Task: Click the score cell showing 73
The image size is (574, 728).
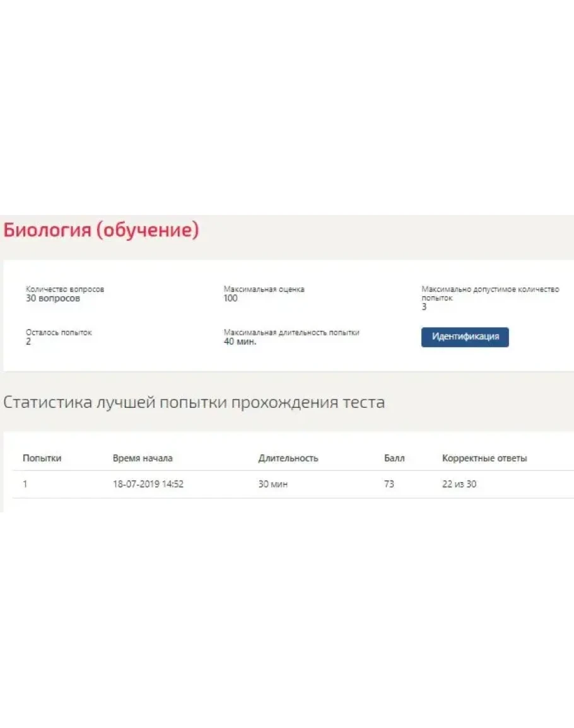Action: click(389, 485)
